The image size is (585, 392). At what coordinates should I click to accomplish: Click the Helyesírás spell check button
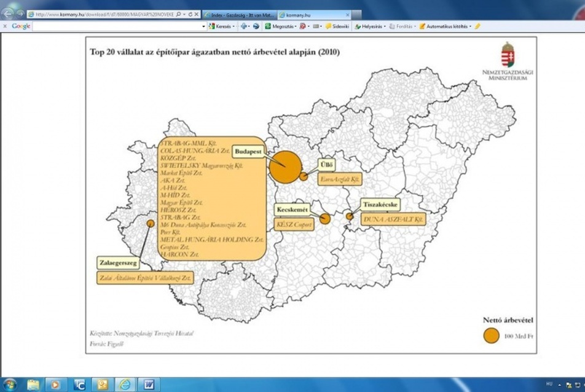[x=369, y=26]
